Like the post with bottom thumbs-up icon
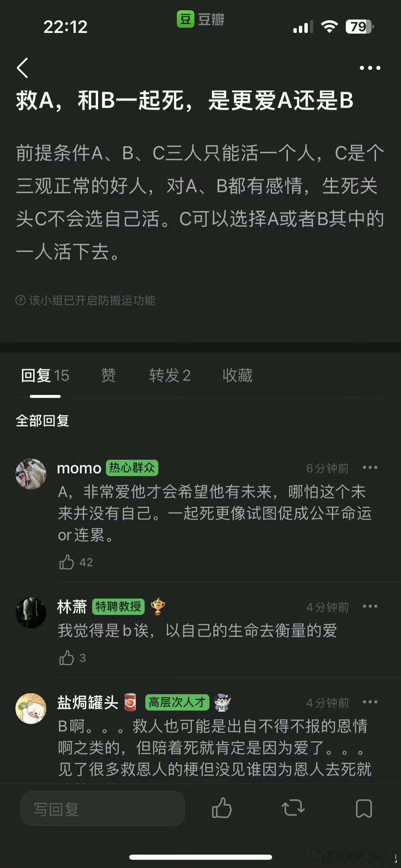The height and width of the screenshot is (868, 401). (222, 808)
